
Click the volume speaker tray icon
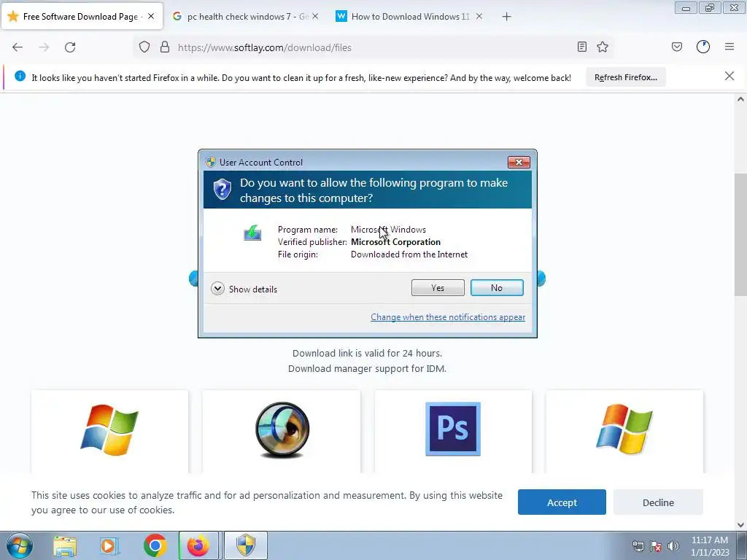pyautogui.click(x=673, y=547)
